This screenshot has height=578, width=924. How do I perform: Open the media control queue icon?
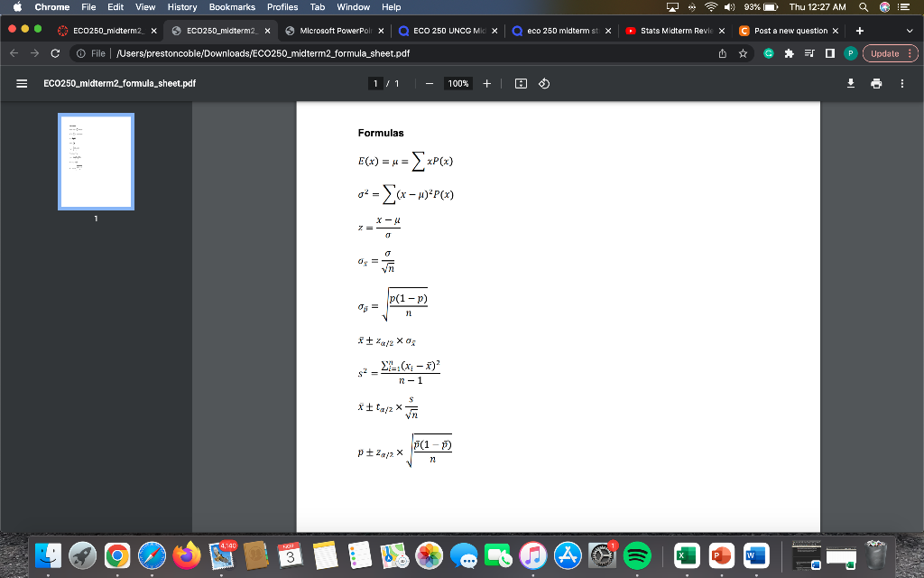click(809, 53)
